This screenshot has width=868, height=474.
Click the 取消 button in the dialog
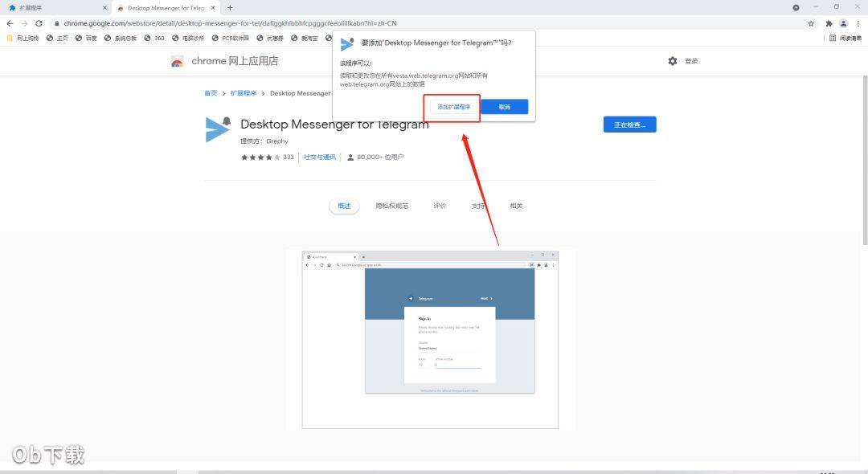coord(504,107)
